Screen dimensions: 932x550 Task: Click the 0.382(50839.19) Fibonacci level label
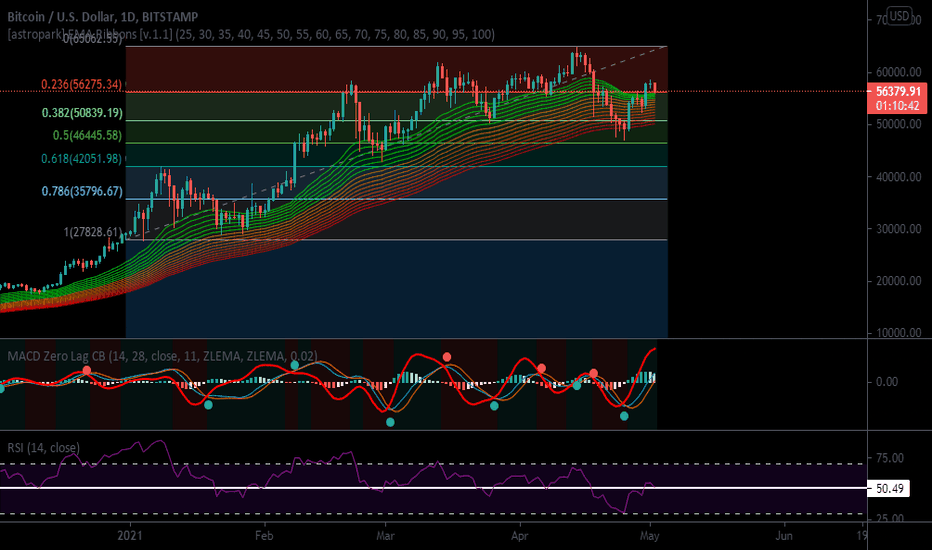(82, 113)
